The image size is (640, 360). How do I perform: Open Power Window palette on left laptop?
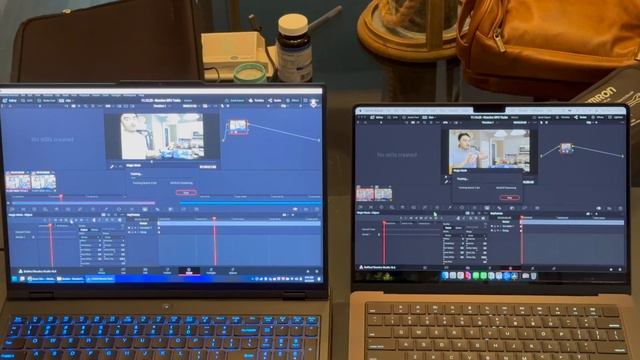pyautogui.click(x=119, y=209)
